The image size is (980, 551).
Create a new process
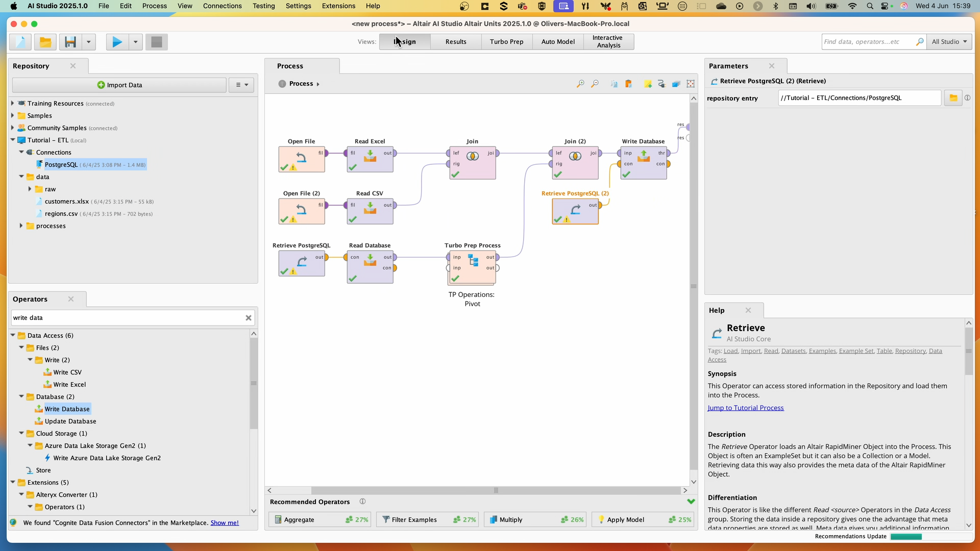(x=19, y=42)
